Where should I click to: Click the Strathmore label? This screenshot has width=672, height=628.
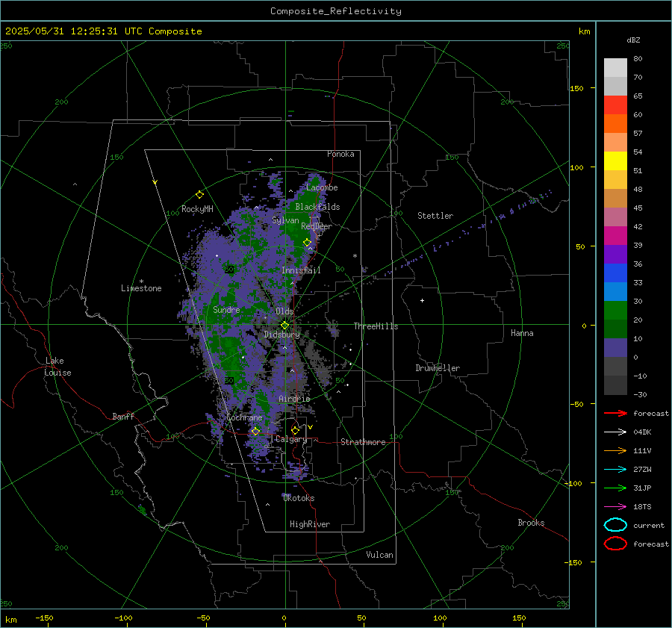[x=363, y=442]
